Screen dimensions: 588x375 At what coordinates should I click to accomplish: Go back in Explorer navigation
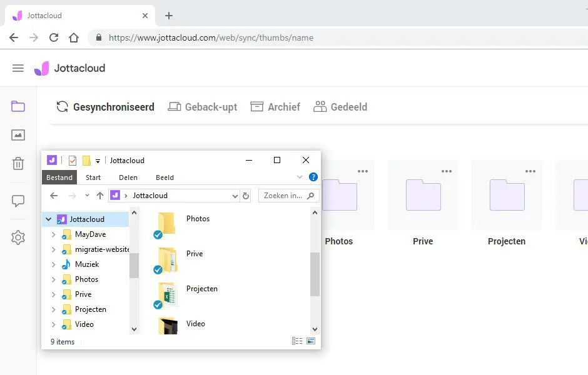pos(54,196)
